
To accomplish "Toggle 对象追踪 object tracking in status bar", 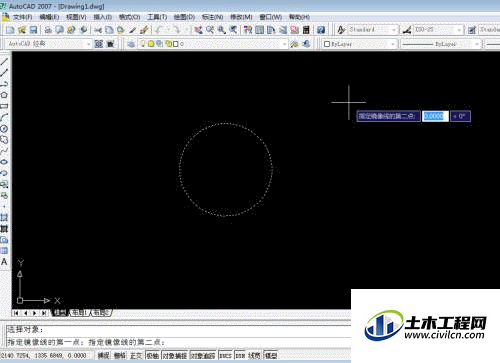I will (203, 356).
